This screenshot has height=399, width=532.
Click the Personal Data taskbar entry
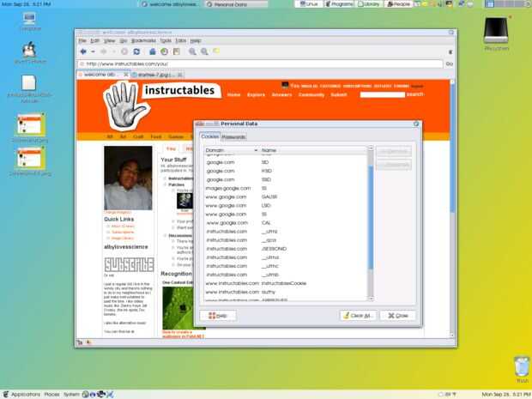(236, 4)
